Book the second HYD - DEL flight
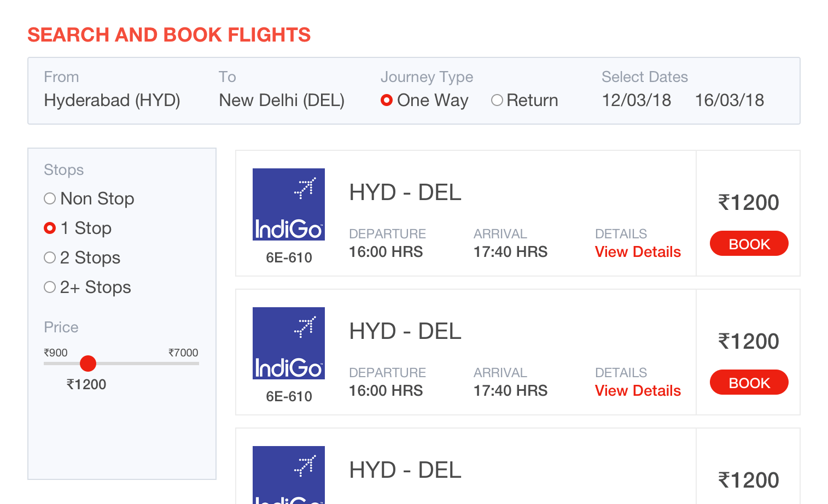 pyautogui.click(x=749, y=382)
